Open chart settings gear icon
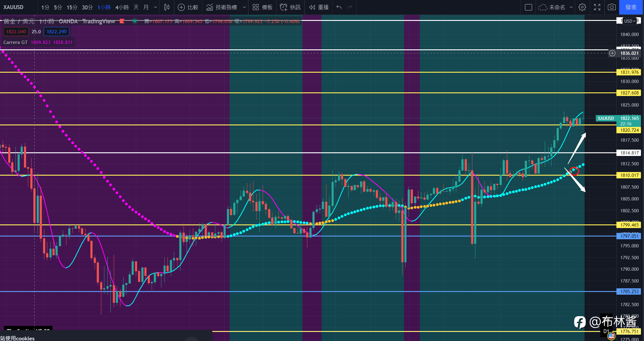 582,7
